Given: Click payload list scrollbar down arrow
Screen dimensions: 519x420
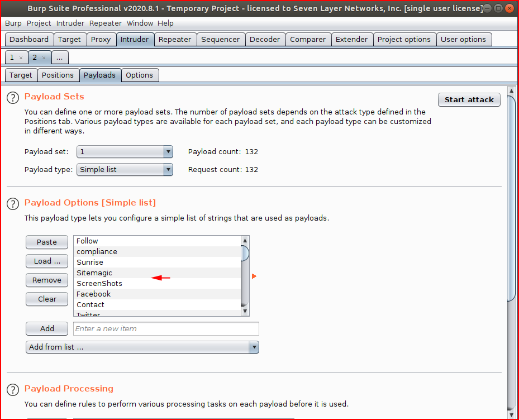Looking at the screenshot, I should point(245,311).
